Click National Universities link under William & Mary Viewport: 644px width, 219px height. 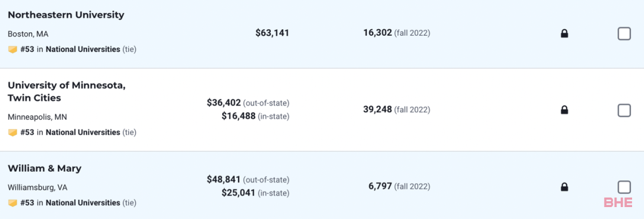[x=83, y=203]
